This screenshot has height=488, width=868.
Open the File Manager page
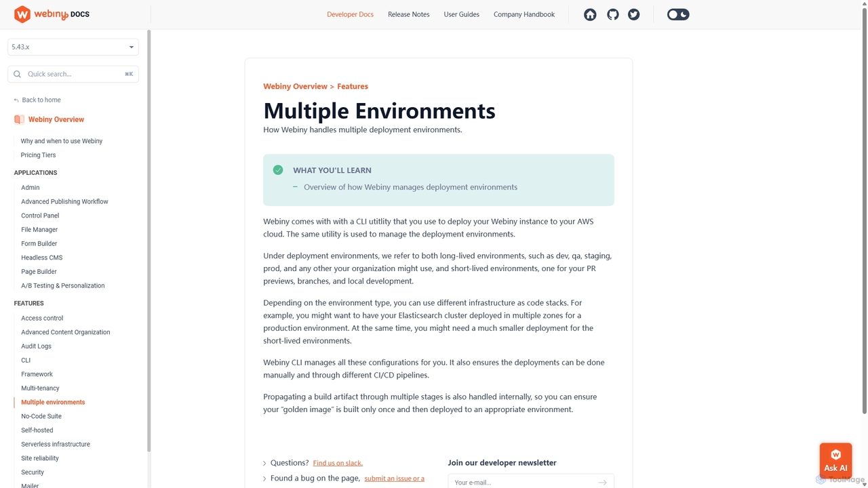[39, 230]
